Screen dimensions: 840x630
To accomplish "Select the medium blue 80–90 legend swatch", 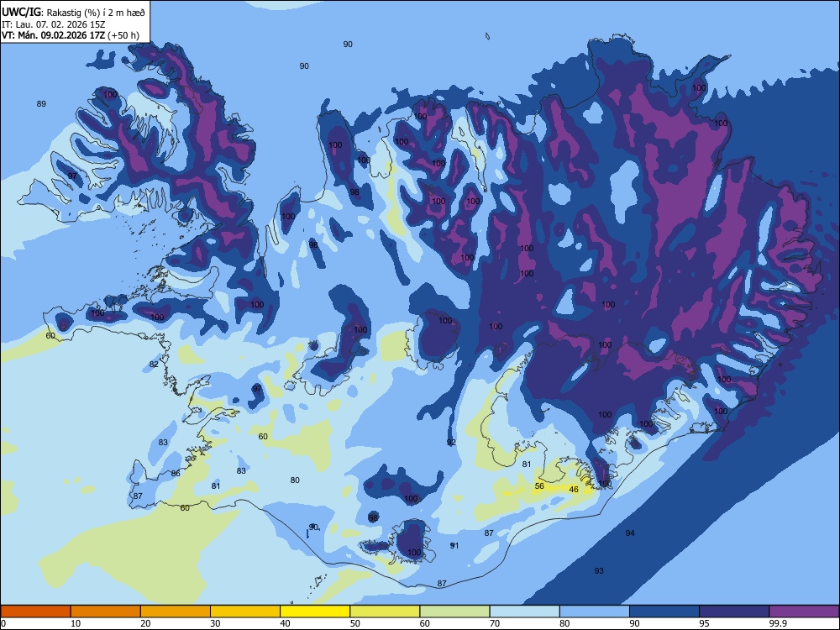I will (595, 612).
